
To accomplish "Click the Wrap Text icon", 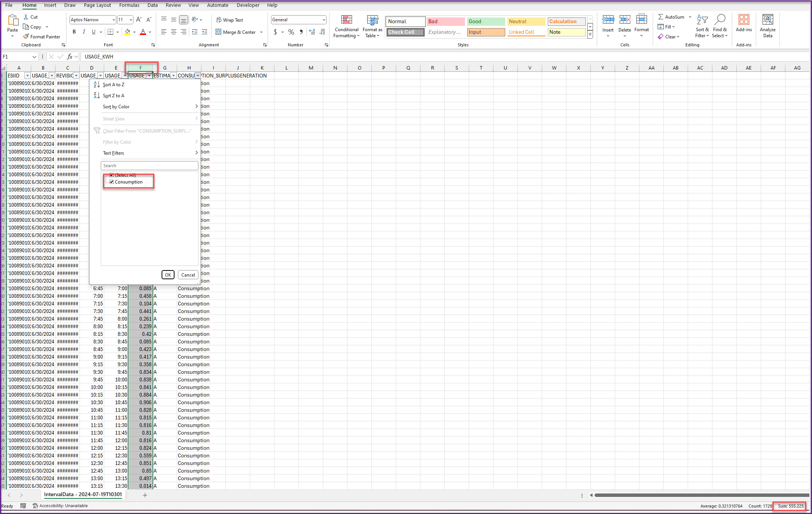I will coord(219,20).
